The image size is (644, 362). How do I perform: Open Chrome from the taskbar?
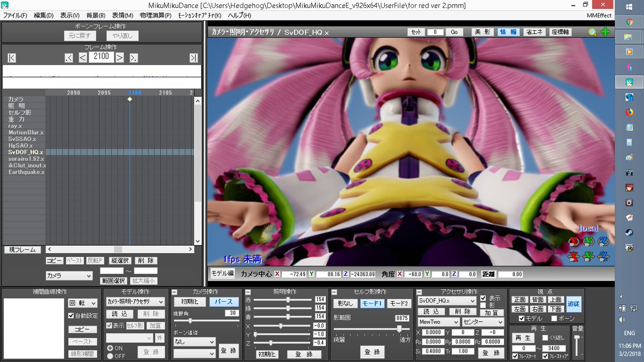click(x=629, y=22)
